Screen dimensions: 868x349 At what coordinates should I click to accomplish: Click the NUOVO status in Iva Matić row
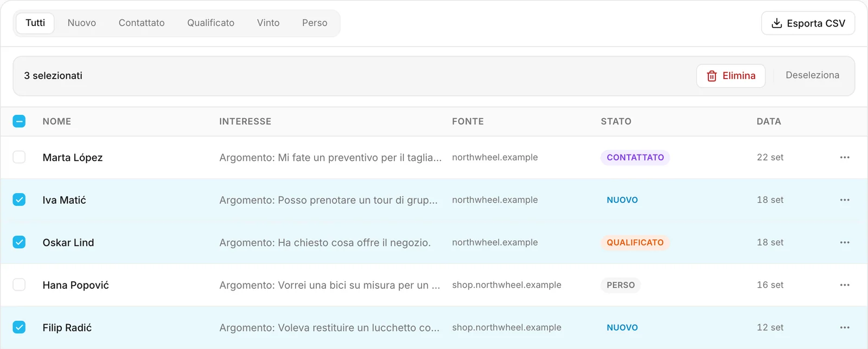tap(622, 200)
